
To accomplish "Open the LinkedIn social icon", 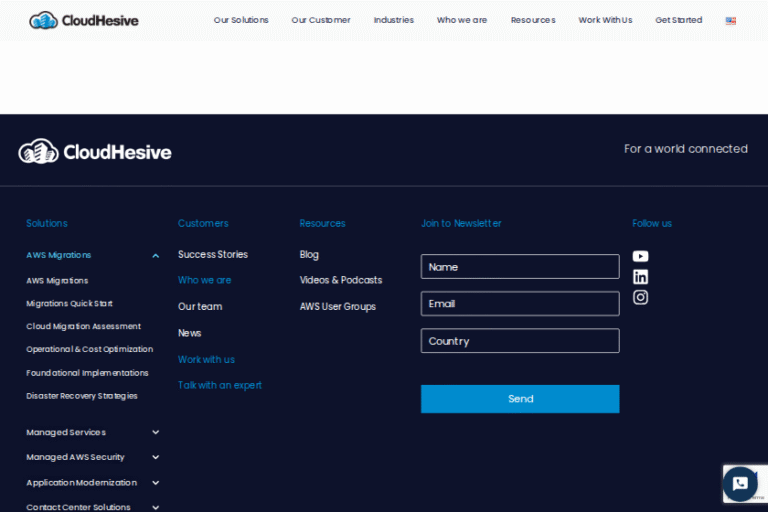I will click(640, 277).
